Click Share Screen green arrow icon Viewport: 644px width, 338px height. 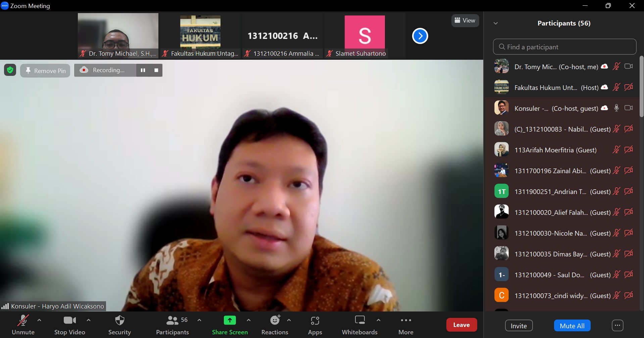[230, 321]
